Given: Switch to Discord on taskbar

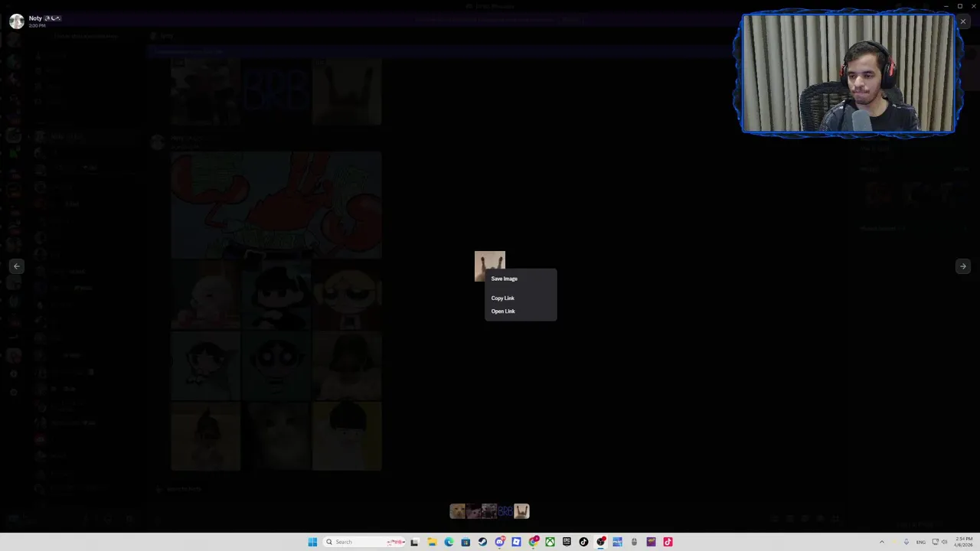Looking at the screenshot, I should click(x=499, y=542).
